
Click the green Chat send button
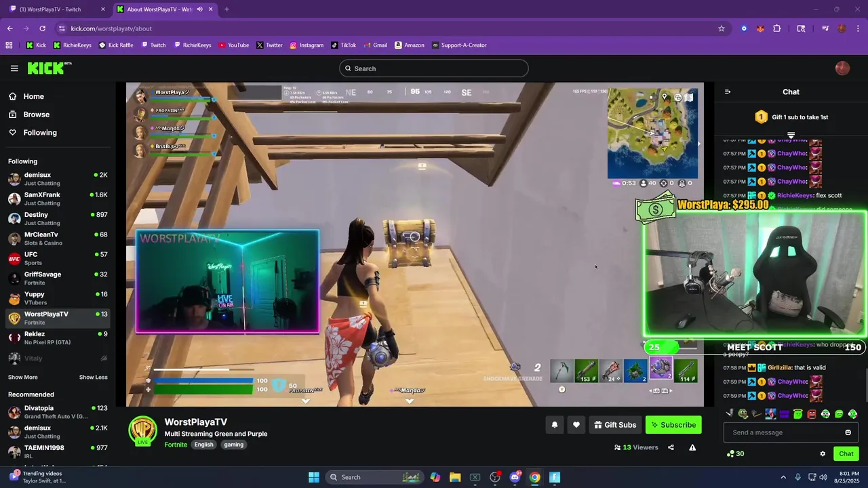(x=846, y=454)
